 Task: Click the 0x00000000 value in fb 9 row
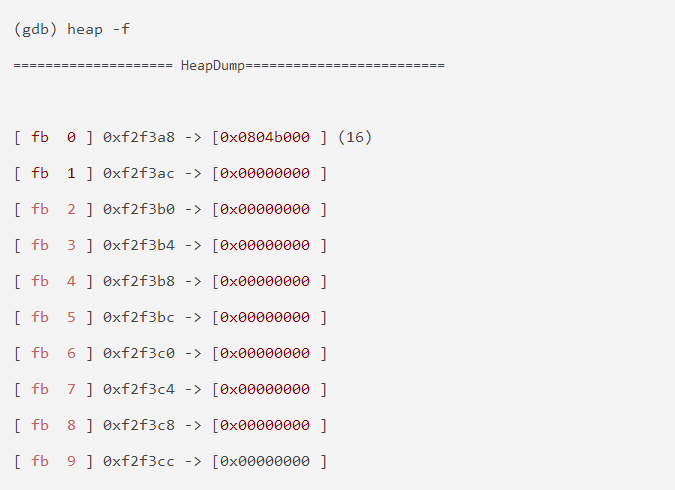point(265,461)
